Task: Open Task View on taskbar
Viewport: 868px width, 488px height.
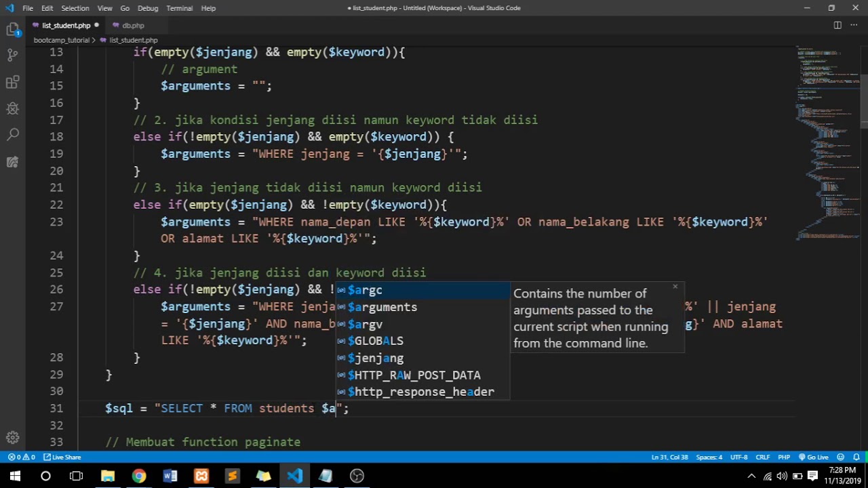Action: pos(76,476)
